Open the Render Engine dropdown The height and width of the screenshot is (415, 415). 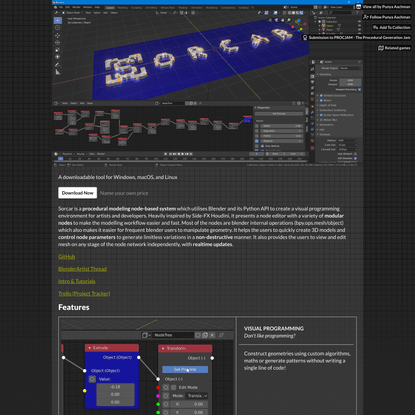[x=350, y=68]
